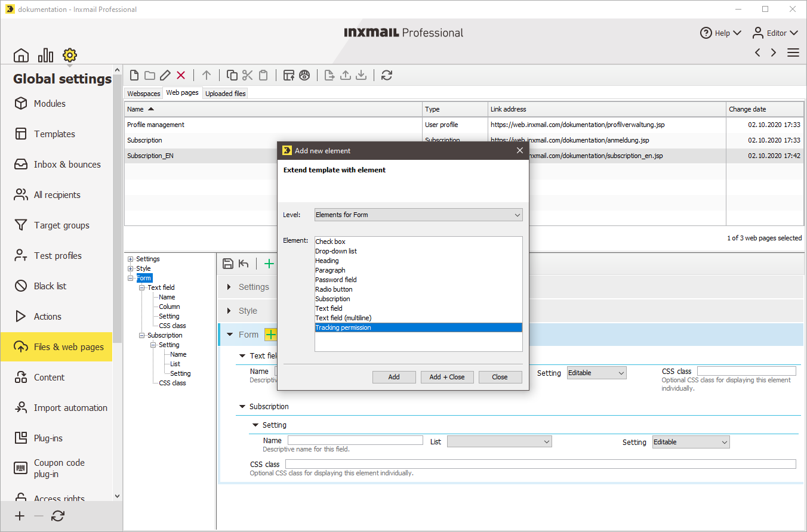Click the up arrow toolbar icon
Viewport: 807px width, 532px height.
tap(207, 75)
